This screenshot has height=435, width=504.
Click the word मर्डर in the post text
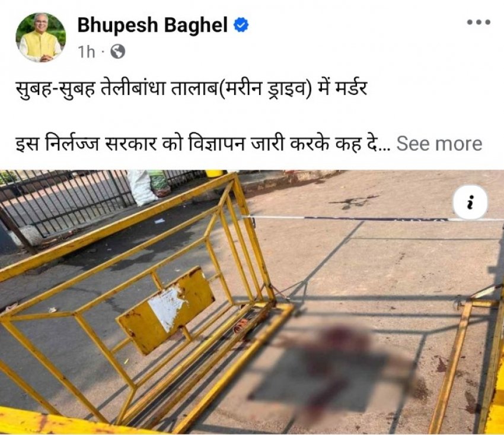[x=351, y=88]
